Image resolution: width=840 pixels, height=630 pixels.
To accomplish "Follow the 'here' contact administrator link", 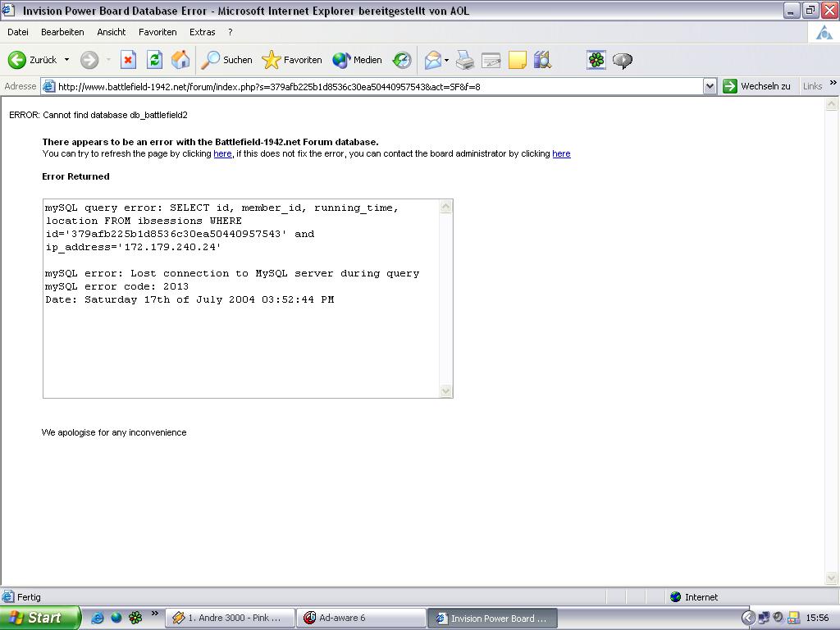I will click(561, 153).
